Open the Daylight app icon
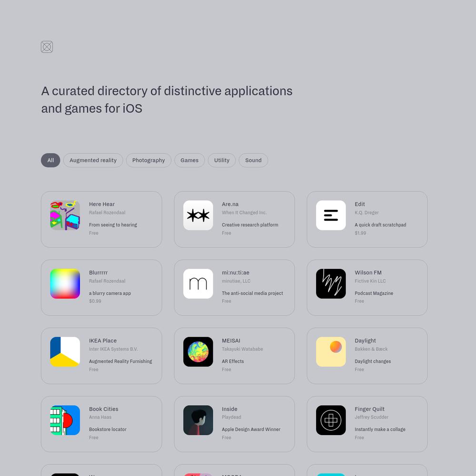This screenshot has height=476, width=476. [x=331, y=352]
